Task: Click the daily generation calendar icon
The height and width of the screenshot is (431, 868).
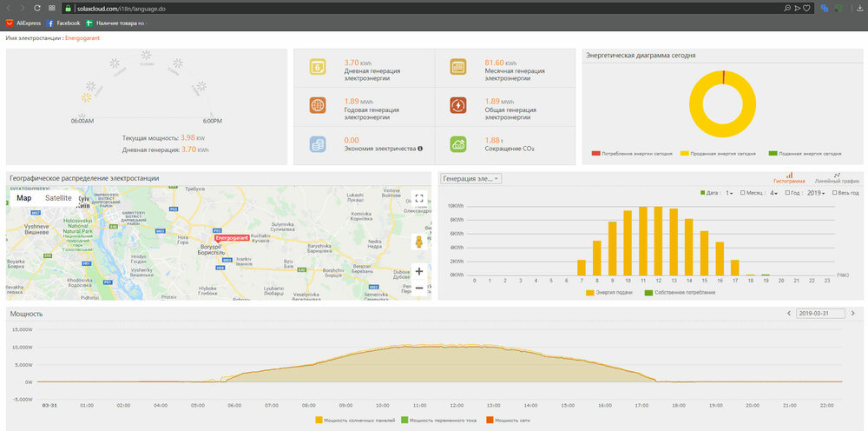Action: click(x=318, y=68)
